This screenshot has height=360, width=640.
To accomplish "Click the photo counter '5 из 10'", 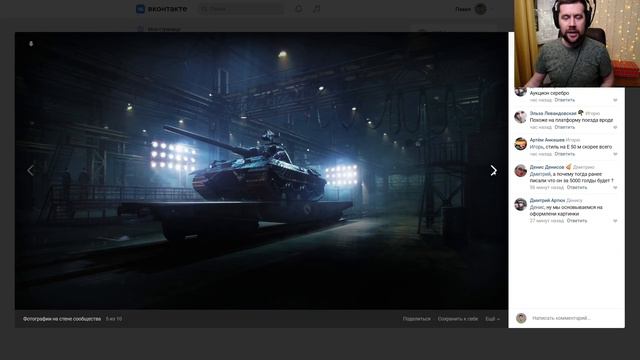I will [114, 319].
